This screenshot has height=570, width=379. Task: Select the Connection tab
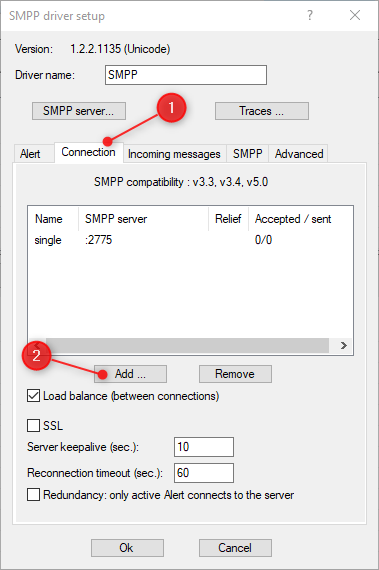pyautogui.click(x=88, y=152)
